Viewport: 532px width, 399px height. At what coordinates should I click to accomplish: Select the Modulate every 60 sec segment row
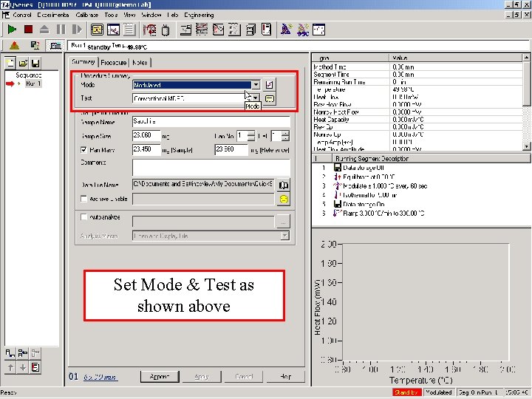point(385,186)
